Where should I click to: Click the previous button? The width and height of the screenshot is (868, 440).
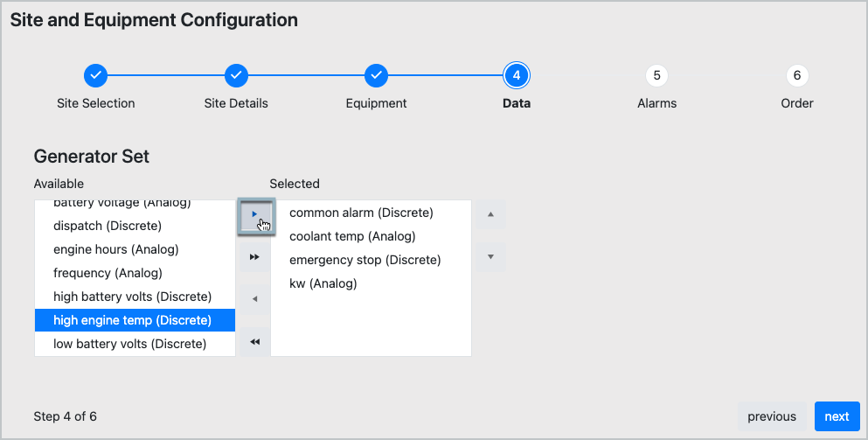(x=772, y=416)
